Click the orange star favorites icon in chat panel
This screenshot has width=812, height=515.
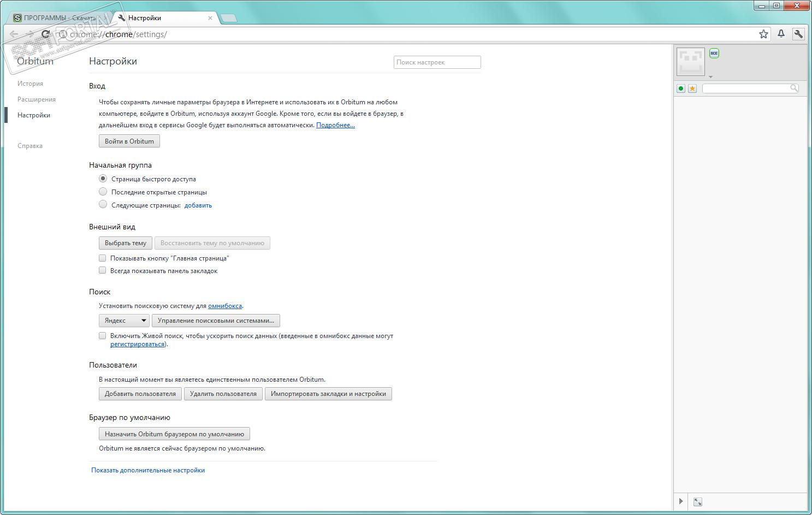tap(692, 88)
